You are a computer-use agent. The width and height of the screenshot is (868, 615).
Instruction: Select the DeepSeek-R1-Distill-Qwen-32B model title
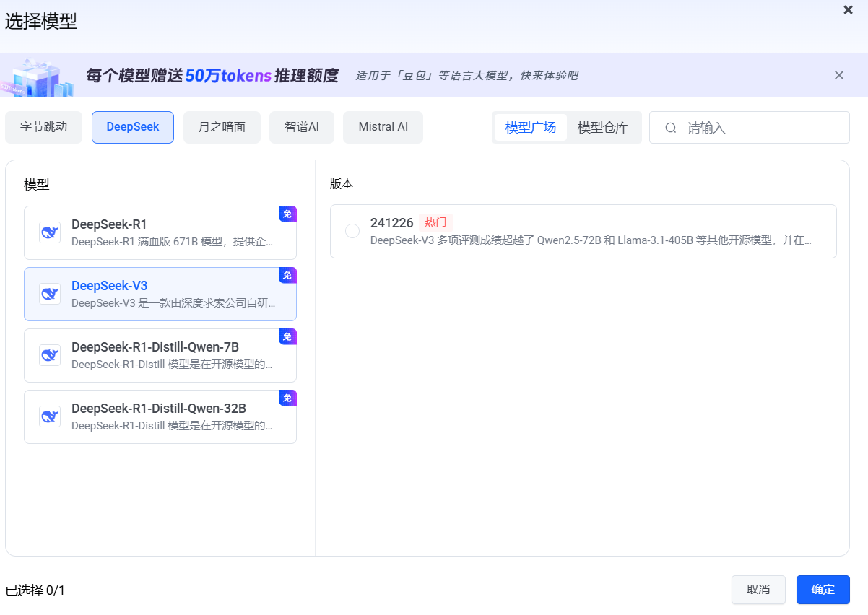159,409
